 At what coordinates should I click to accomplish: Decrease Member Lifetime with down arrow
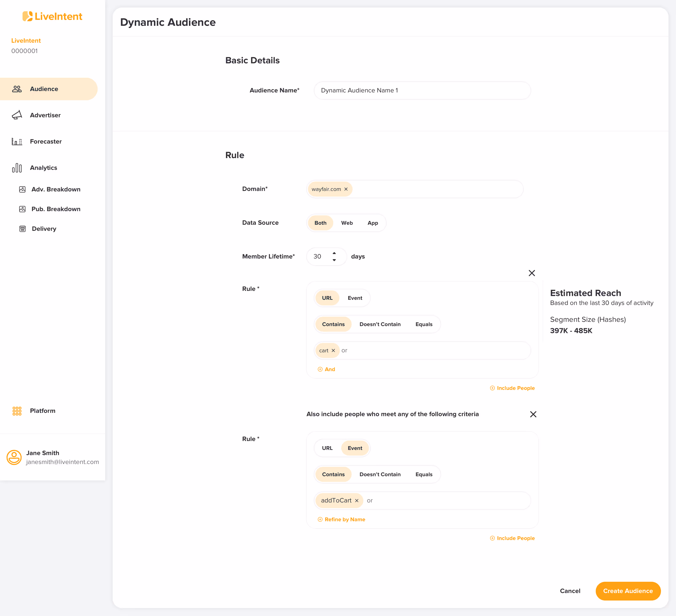click(x=334, y=260)
